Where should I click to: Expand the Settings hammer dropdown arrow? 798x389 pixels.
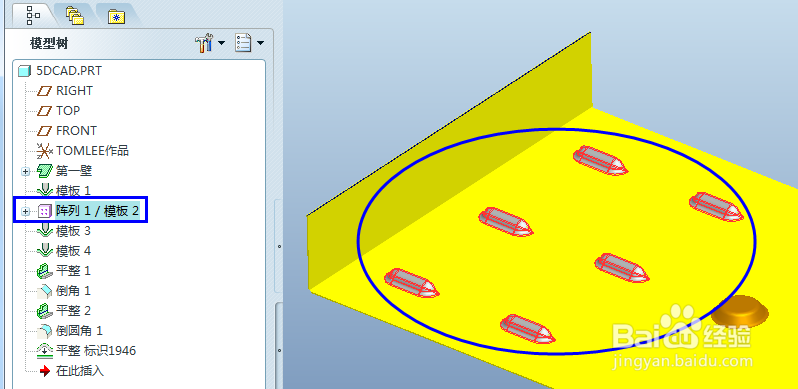[221, 44]
